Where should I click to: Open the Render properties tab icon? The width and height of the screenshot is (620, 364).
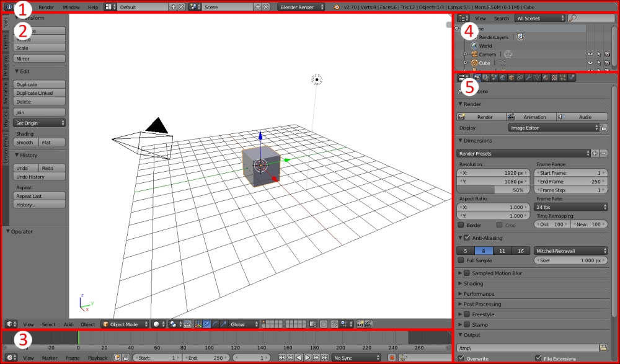(477, 78)
